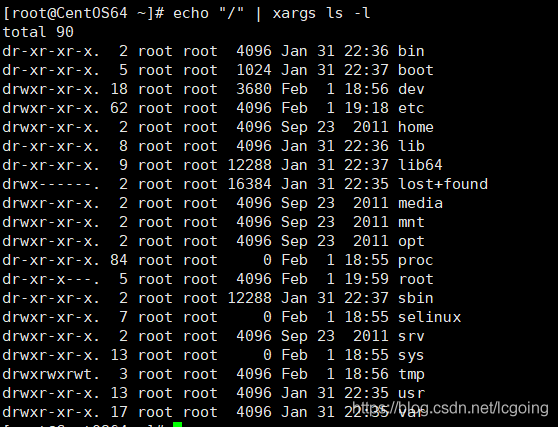Select the opt directory name
Viewport: 558px width, 427px height.
coord(411,241)
